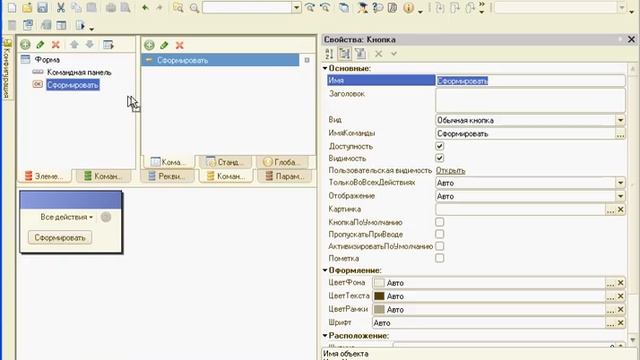
Task: Collapse the Расположение section
Action: coord(325,336)
